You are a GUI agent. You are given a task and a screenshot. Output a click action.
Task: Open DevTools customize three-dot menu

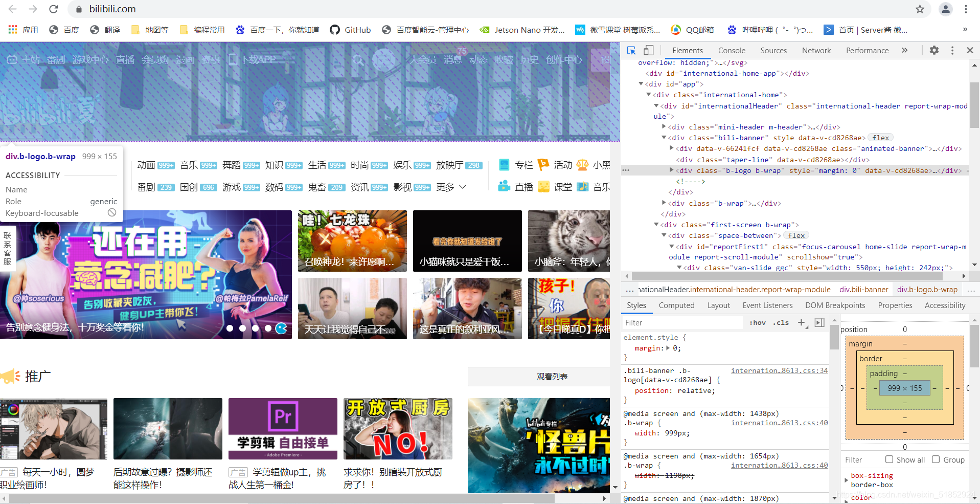(952, 50)
